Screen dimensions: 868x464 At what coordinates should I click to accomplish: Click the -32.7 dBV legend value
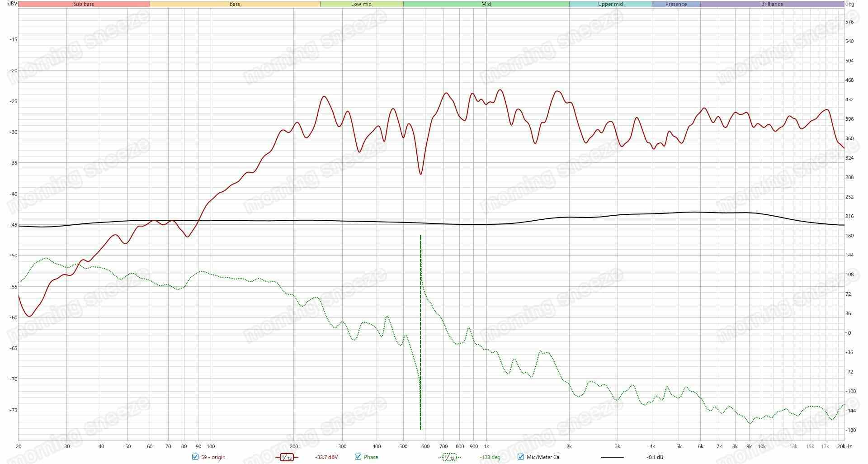[326, 457]
